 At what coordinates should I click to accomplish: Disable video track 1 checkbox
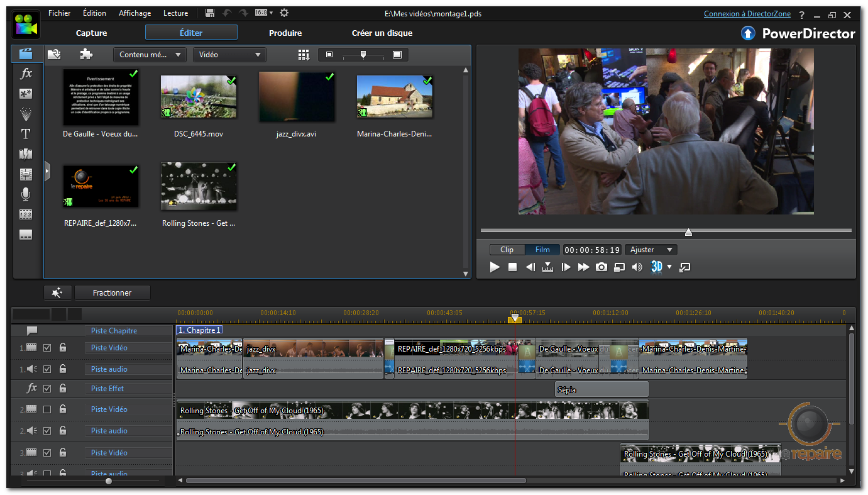tap(47, 348)
